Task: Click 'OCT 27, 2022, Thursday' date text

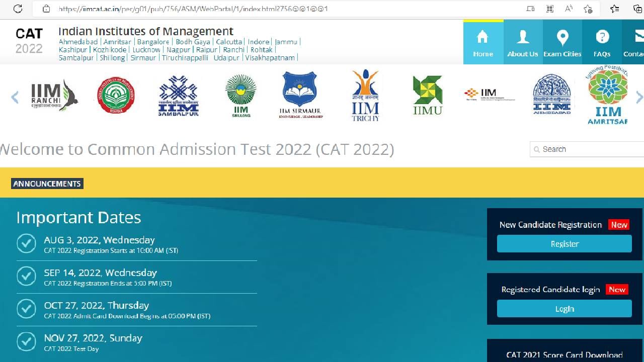Action: coord(97,305)
